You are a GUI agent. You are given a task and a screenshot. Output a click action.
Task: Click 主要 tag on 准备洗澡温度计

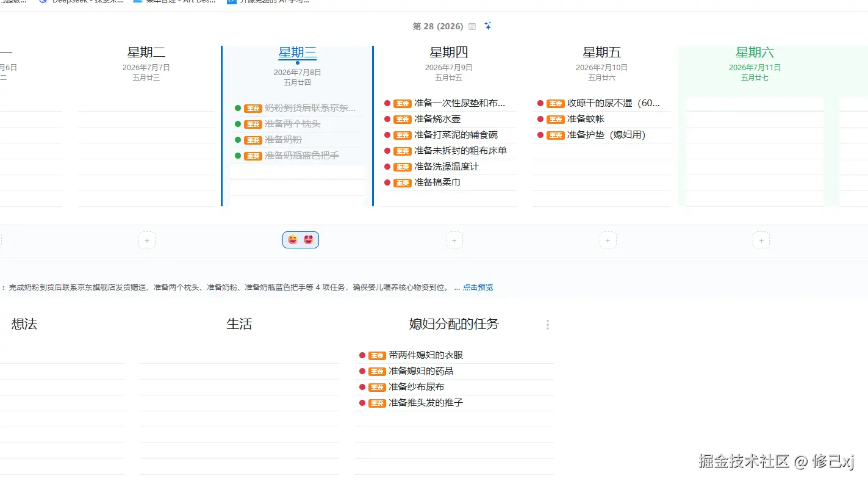[403, 167]
